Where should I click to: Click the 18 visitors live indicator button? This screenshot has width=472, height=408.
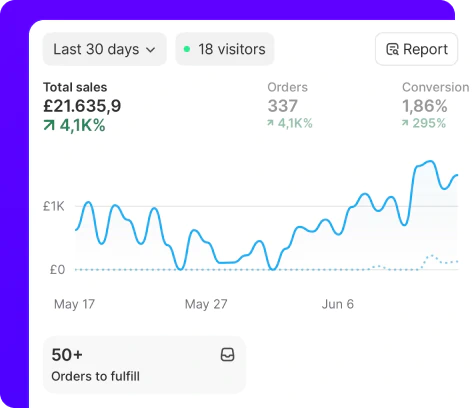[225, 49]
